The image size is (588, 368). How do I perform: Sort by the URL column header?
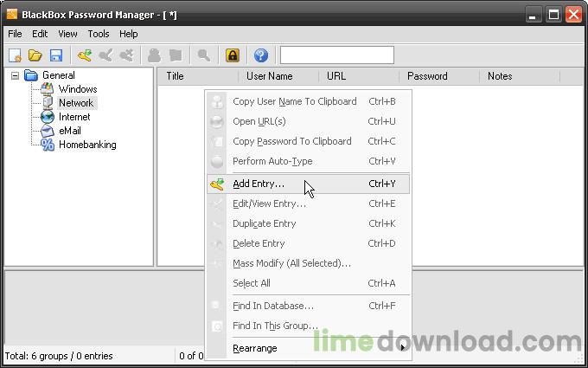click(359, 76)
